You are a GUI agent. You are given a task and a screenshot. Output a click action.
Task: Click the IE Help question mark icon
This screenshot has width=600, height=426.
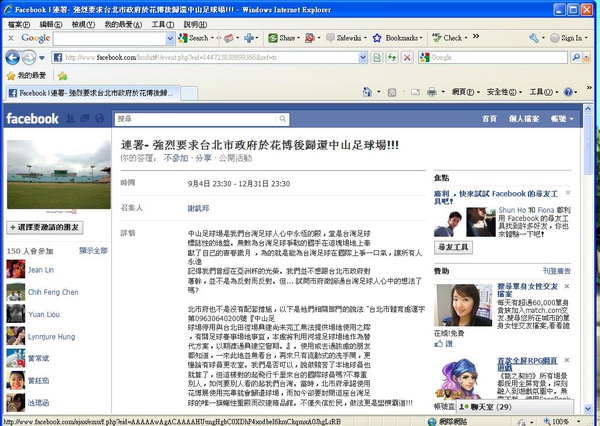point(568,92)
